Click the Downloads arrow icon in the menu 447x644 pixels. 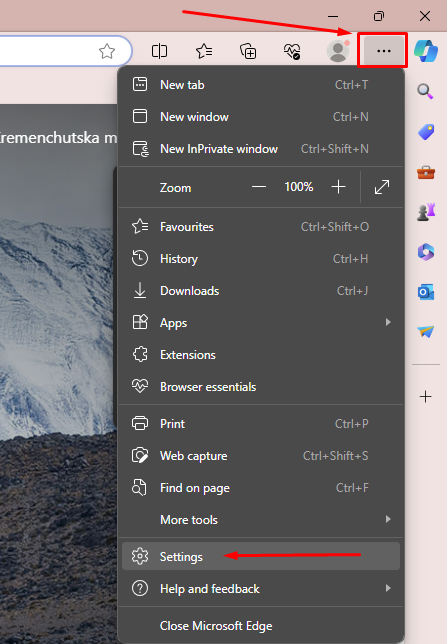click(x=140, y=290)
